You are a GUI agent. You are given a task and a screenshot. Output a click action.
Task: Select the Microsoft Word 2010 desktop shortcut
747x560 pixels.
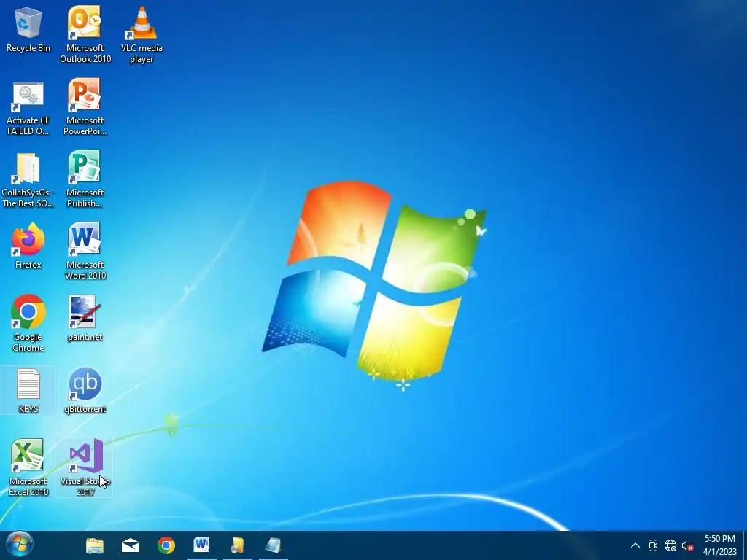(x=85, y=251)
